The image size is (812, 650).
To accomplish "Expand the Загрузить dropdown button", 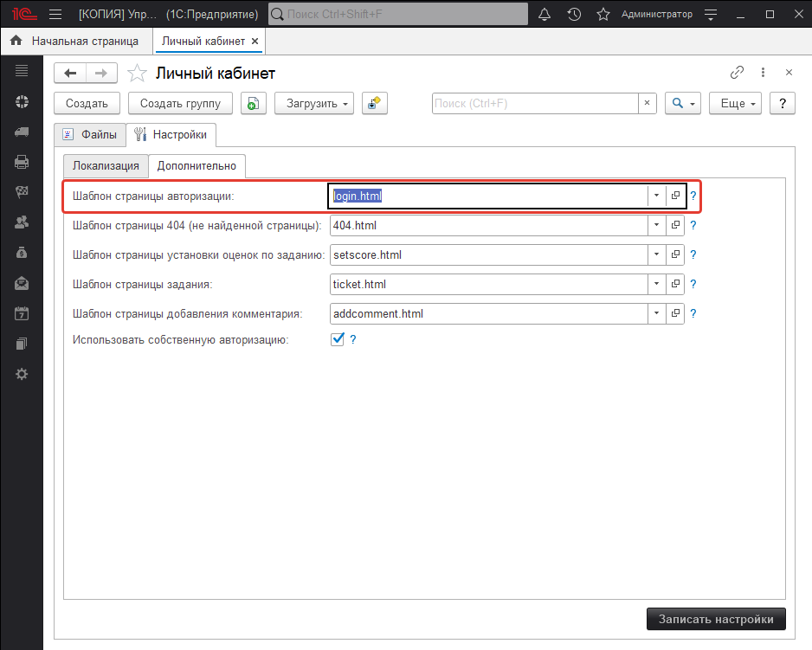I will [x=314, y=104].
